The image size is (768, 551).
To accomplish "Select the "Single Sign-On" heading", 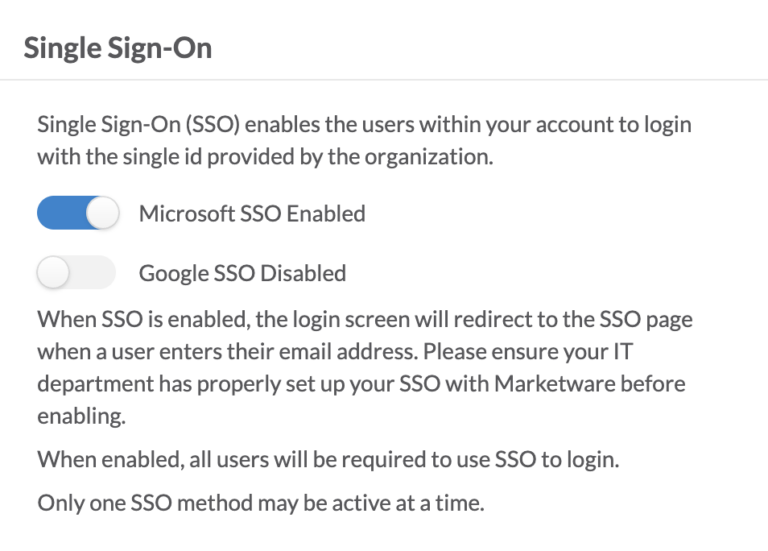I will point(118,48).
